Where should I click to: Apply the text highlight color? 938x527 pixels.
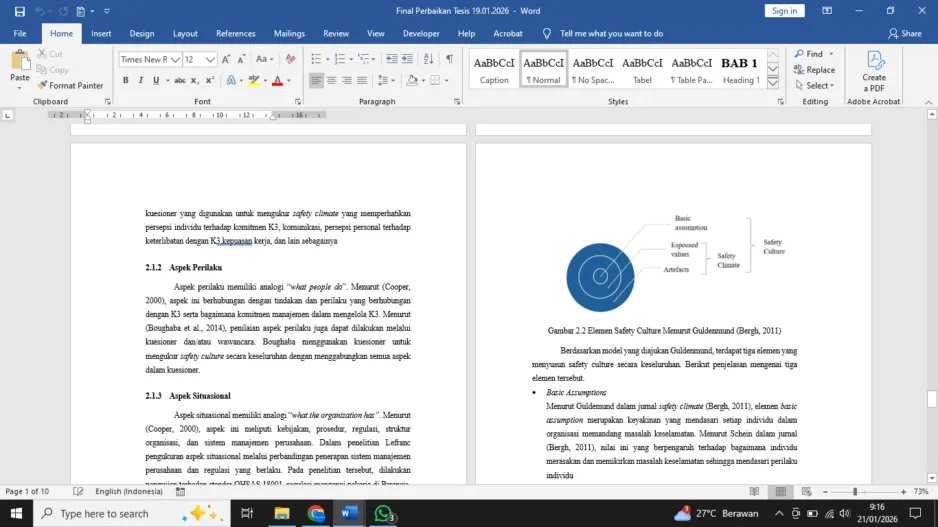(254, 80)
